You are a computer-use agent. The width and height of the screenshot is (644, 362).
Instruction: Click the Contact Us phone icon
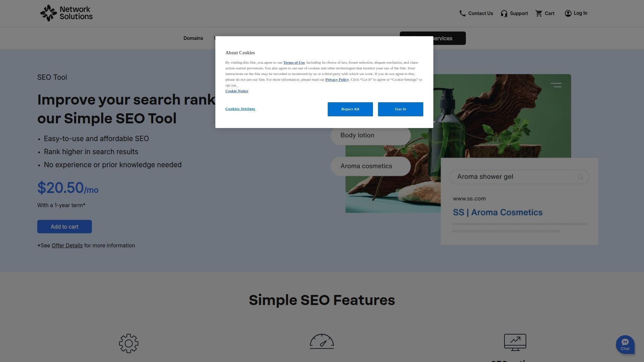pos(462,13)
